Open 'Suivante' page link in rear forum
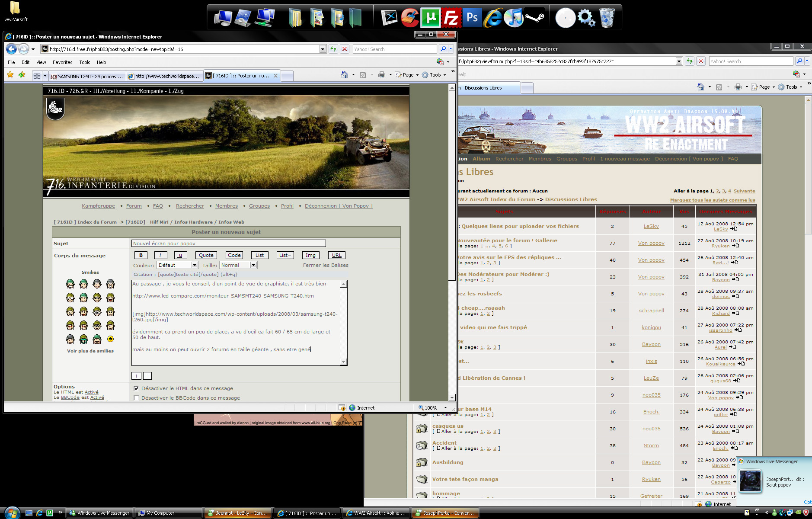 click(745, 191)
